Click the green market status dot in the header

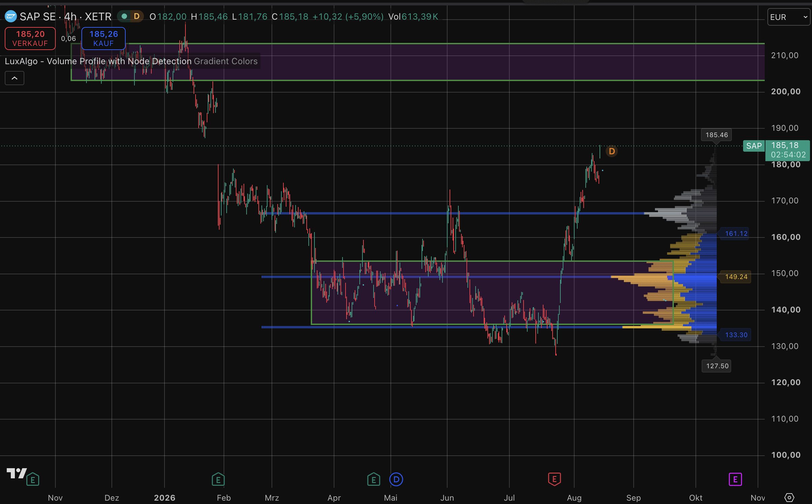pyautogui.click(x=124, y=16)
